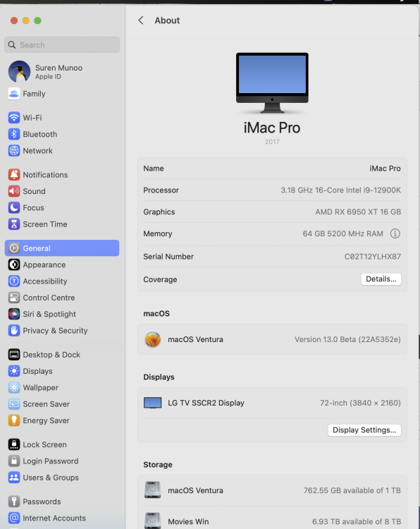This screenshot has width=420, height=529.
Task: Open Wi-Fi settings icon
Action: (x=14, y=117)
